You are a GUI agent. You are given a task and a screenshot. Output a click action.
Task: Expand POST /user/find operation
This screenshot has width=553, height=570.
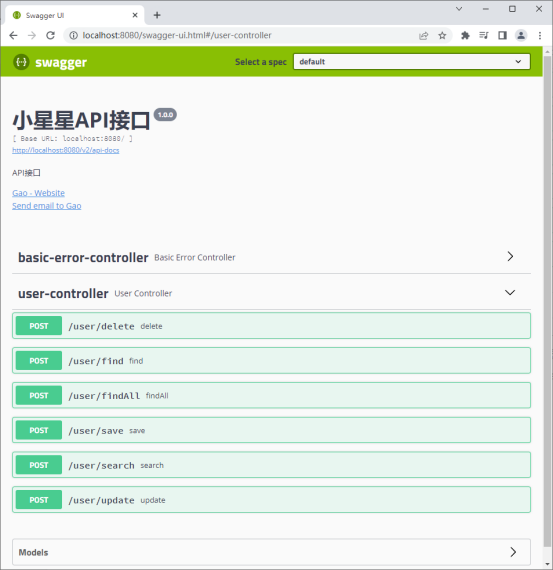coord(271,361)
